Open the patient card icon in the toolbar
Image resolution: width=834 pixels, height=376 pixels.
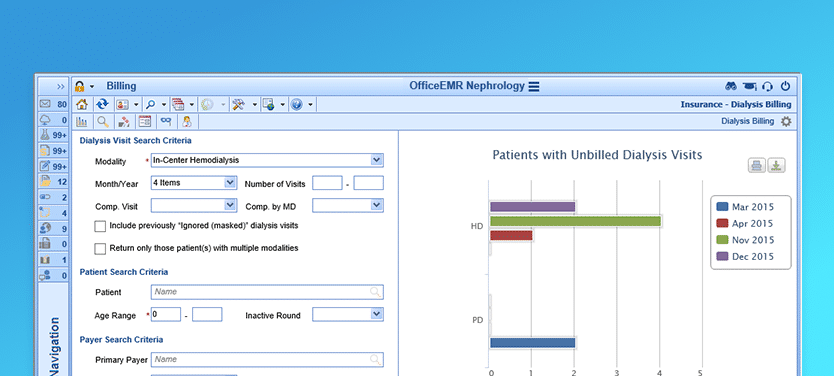pos(122,104)
